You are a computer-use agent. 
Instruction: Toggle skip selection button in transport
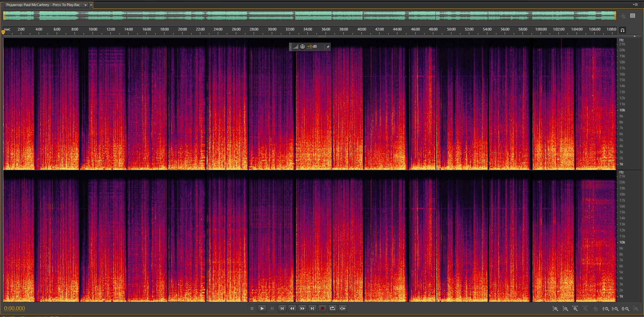pyautogui.click(x=343, y=309)
